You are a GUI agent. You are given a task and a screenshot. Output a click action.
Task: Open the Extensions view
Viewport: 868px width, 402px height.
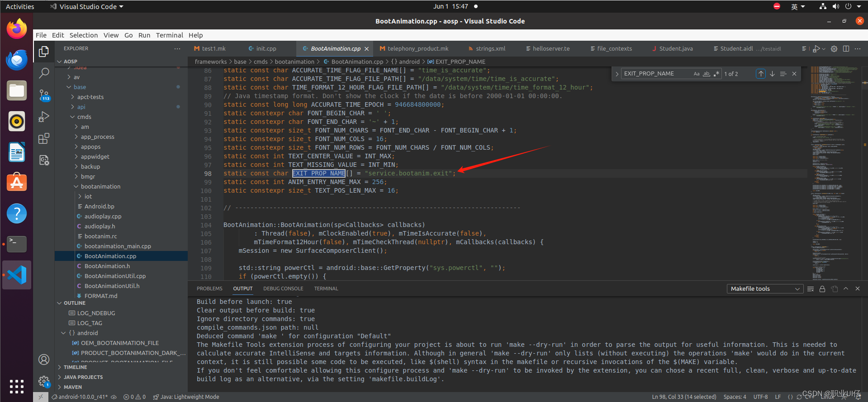coord(44,138)
